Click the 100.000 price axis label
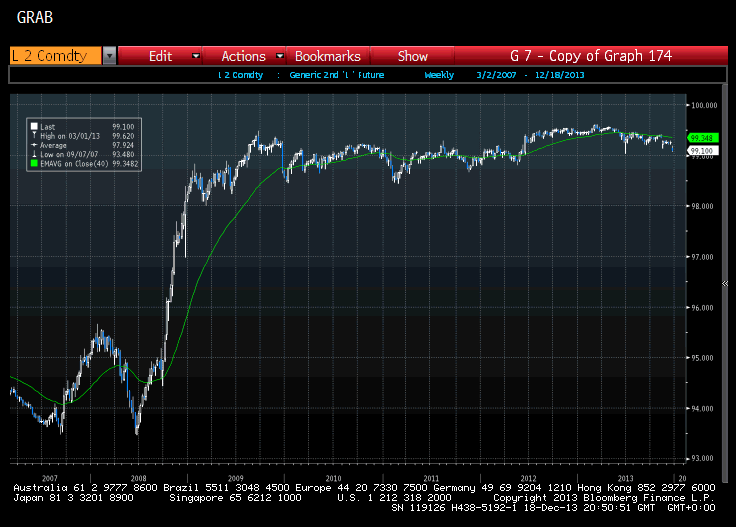The height and width of the screenshot is (527, 736). click(x=704, y=105)
